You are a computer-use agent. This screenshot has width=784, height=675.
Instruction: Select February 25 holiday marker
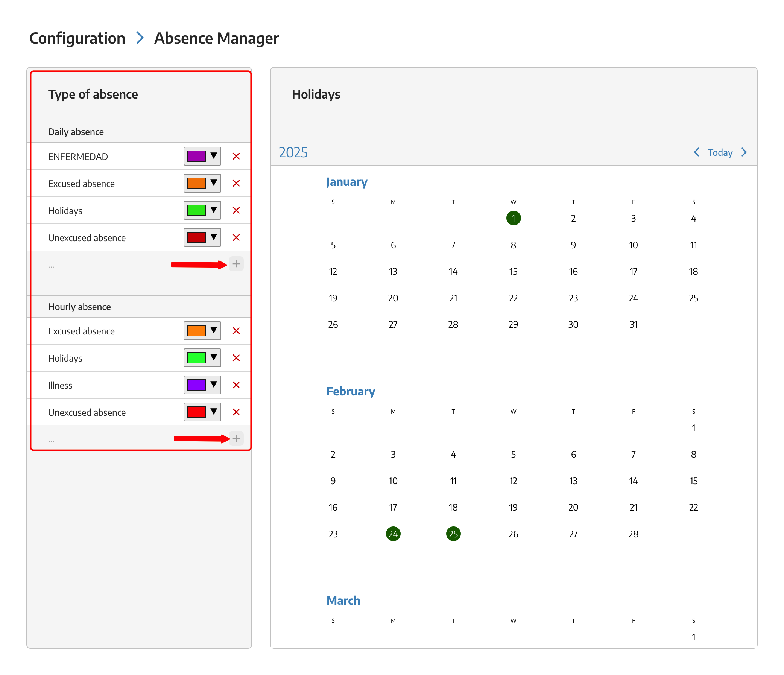(x=453, y=534)
